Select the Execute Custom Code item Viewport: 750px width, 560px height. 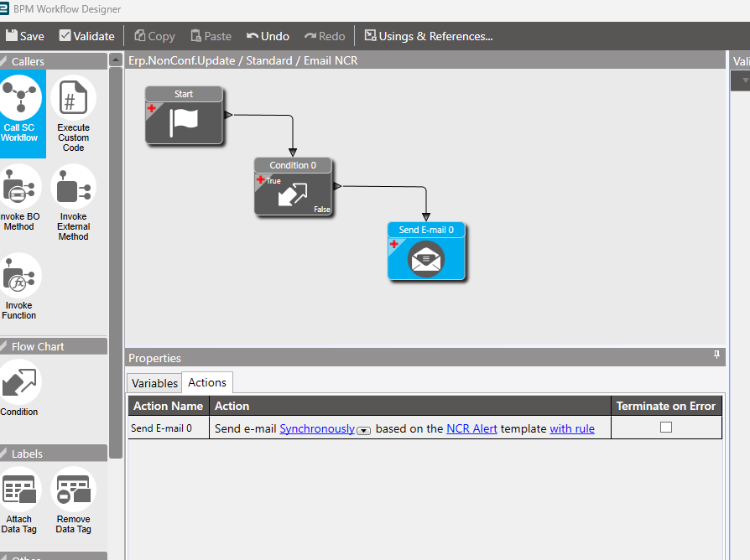[x=73, y=114]
